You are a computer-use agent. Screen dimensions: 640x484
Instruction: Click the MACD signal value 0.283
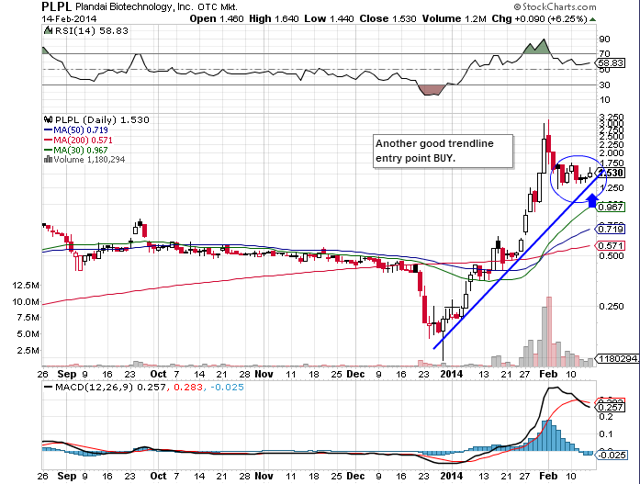[188, 387]
